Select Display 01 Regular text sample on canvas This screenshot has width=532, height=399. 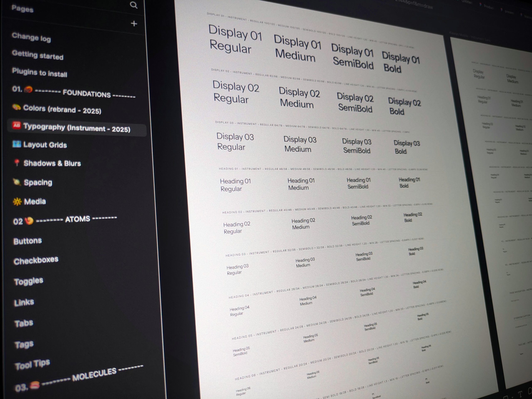pyautogui.click(x=234, y=40)
